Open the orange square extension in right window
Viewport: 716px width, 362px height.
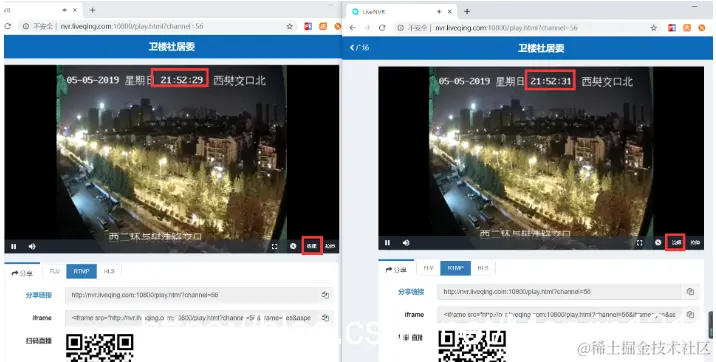(687, 28)
